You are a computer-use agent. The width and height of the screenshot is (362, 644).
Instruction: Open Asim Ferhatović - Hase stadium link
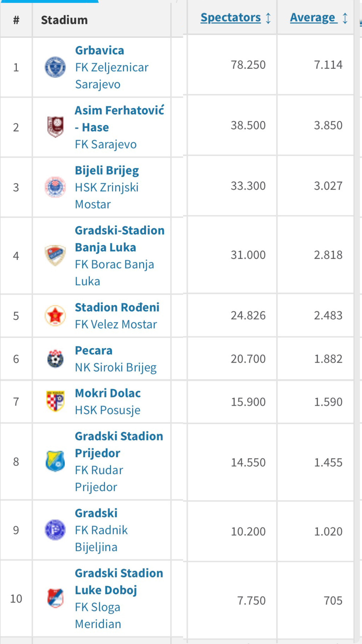click(x=119, y=111)
